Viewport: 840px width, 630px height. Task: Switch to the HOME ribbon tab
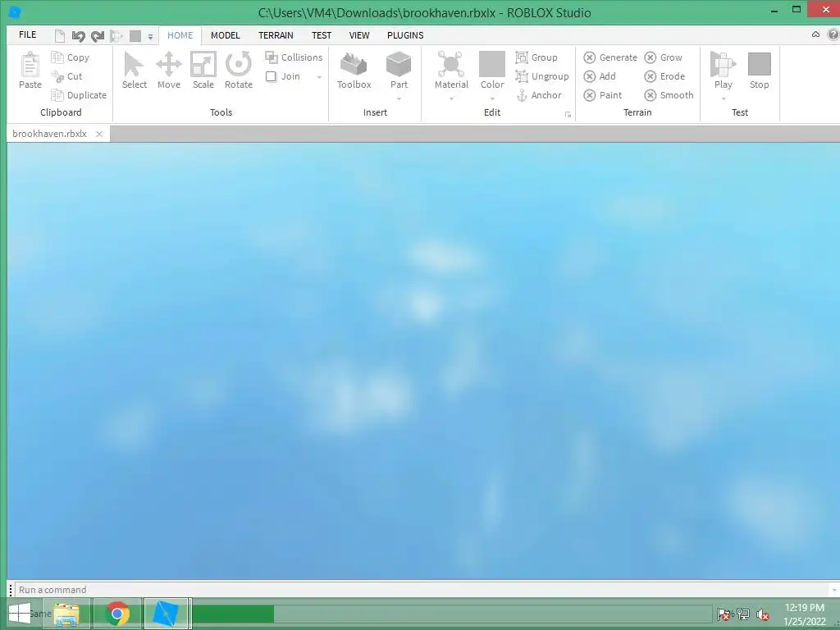tap(180, 35)
